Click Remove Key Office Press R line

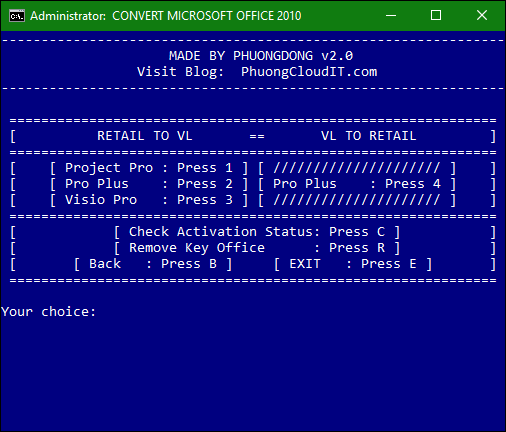pyautogui.click(x=257, y=248)
